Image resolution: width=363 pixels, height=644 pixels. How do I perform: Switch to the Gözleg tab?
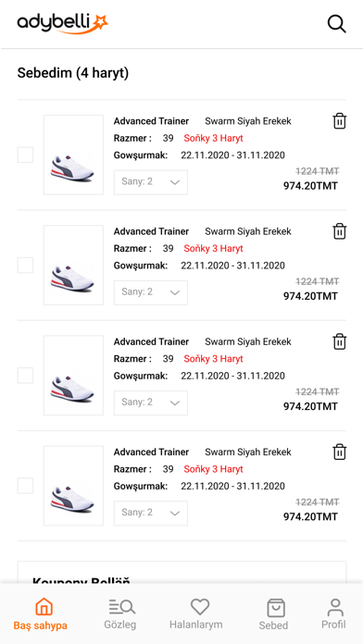pyautogui.click(x=121, y=614)
